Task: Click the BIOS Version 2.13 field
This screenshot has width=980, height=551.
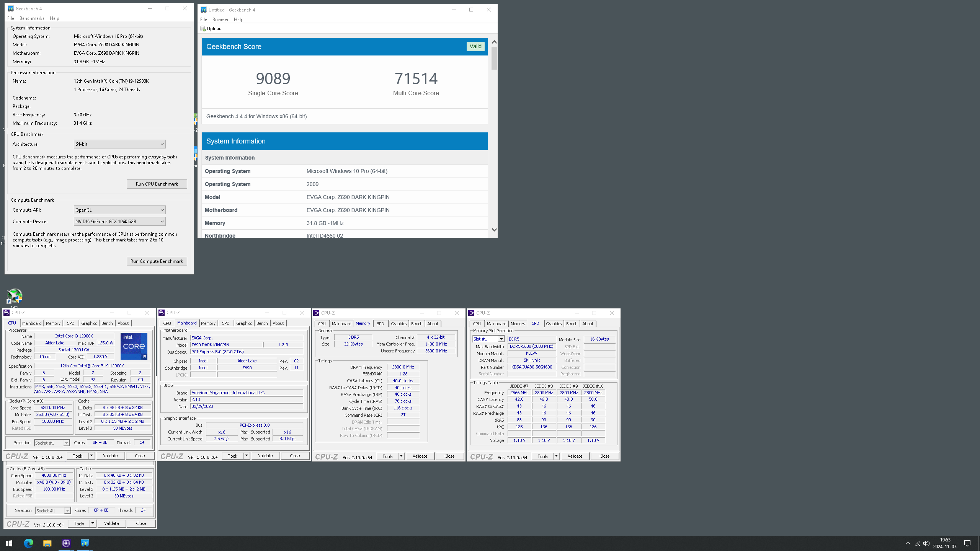Action: (x=247, y=399)
